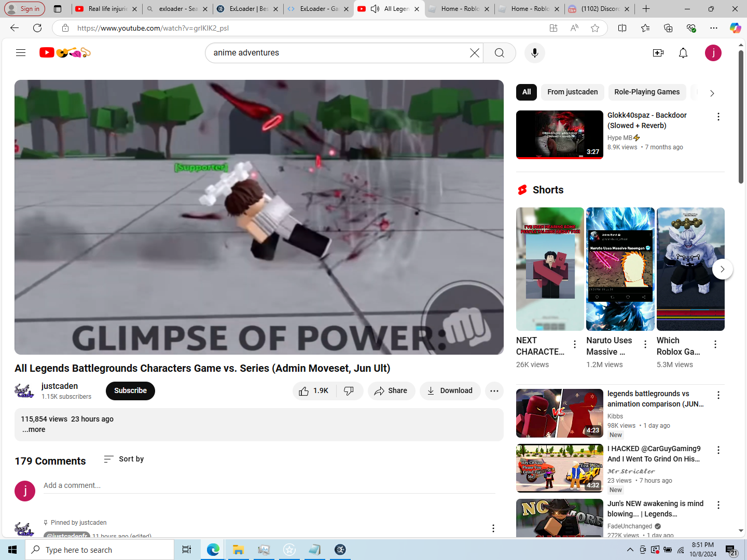Open the Create video icon
747x560 pixels.
point(658,53)
